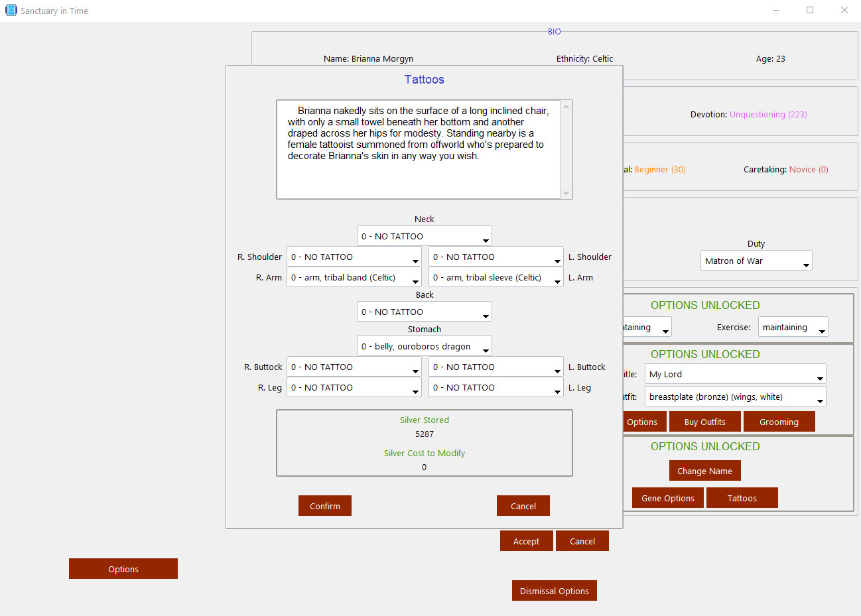The image size is (861, 616).
Task: Click the Sanctuary in Time app icon
Action: tap(11, 10)
